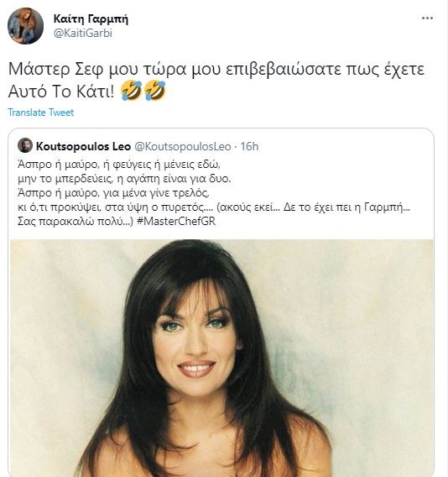Open the #MasterChefGR hashtag

(176, 221)
